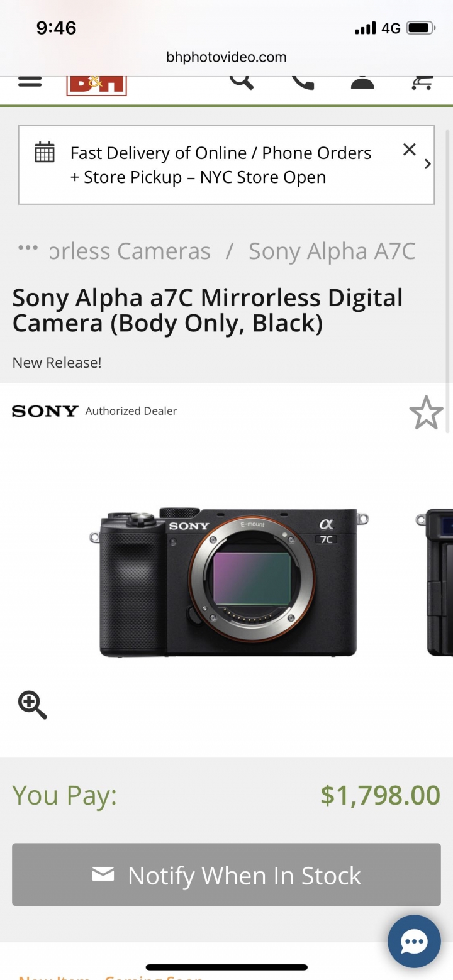
Task: Click Notify When In Stock button
Action: [226, 874]
